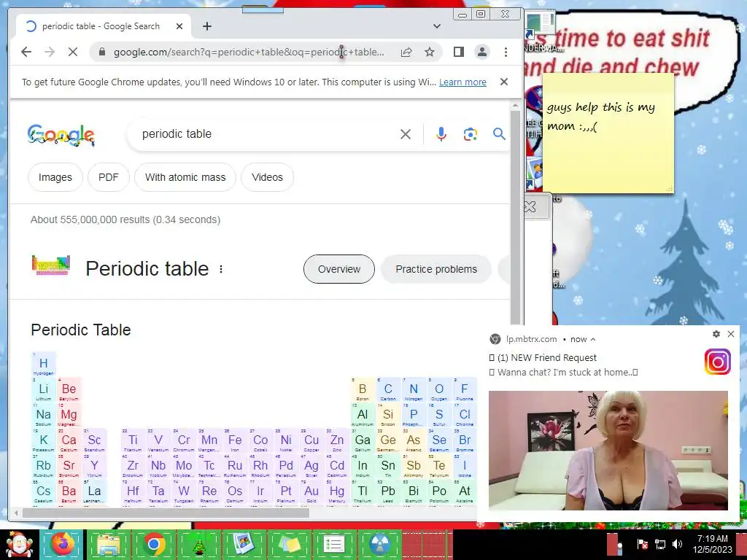747x560 pixels.
Task: Start voice search with the microphone icon
Action: (x=441, y=134)
